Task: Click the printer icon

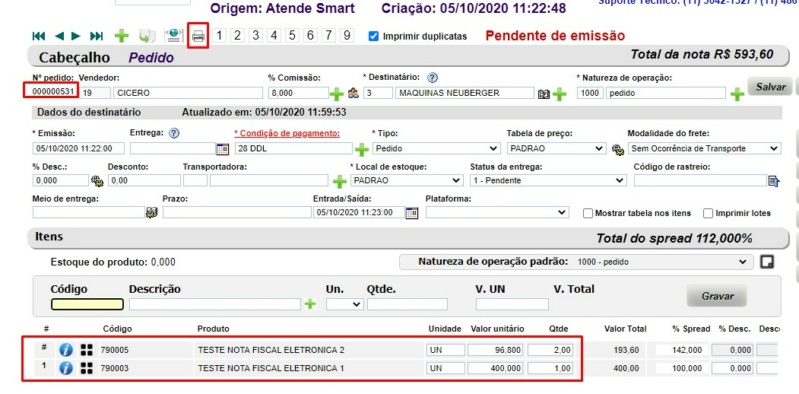Action: (198, 36)
